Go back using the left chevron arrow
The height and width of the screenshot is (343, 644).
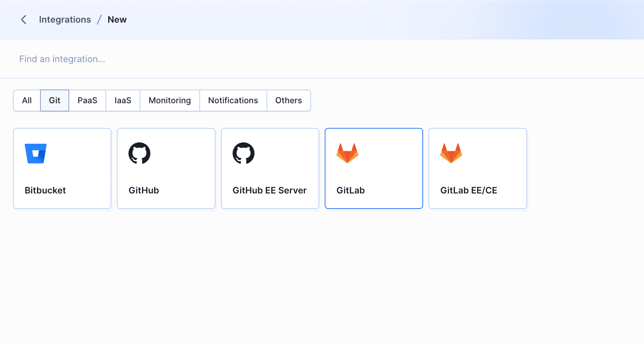[x=24, y=20]
